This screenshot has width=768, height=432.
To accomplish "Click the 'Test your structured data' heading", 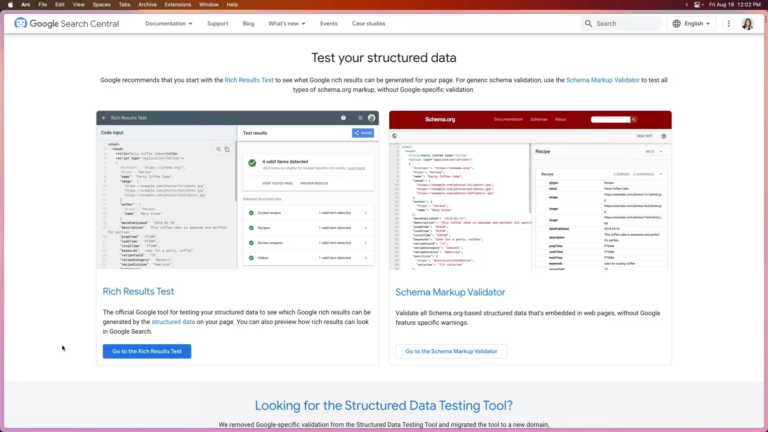I will (384, 58).
